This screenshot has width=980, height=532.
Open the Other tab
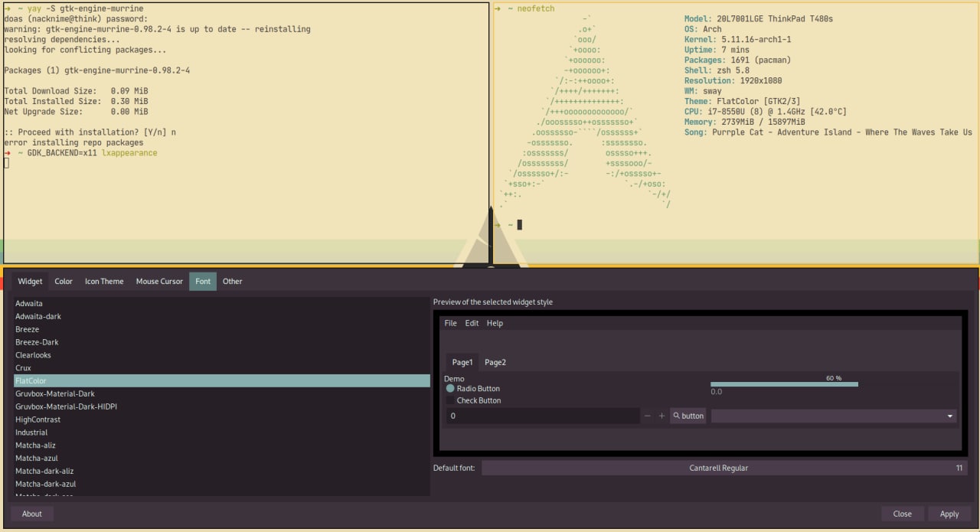[233, 281]
